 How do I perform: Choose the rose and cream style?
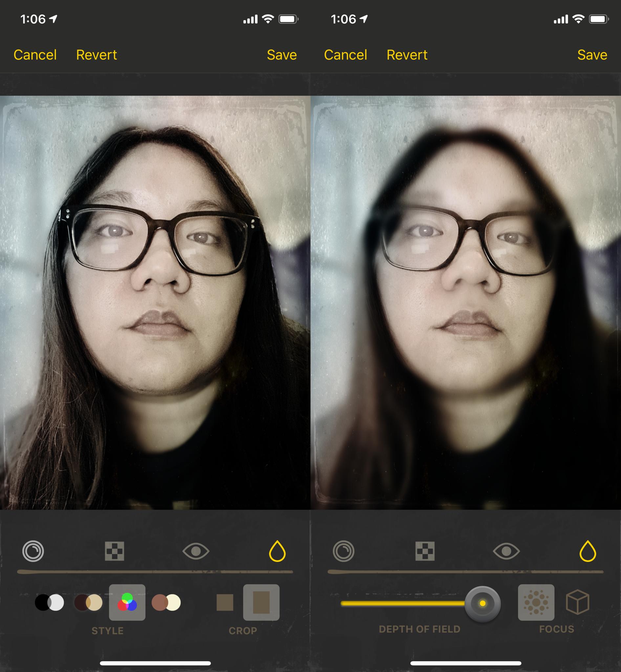166,602
